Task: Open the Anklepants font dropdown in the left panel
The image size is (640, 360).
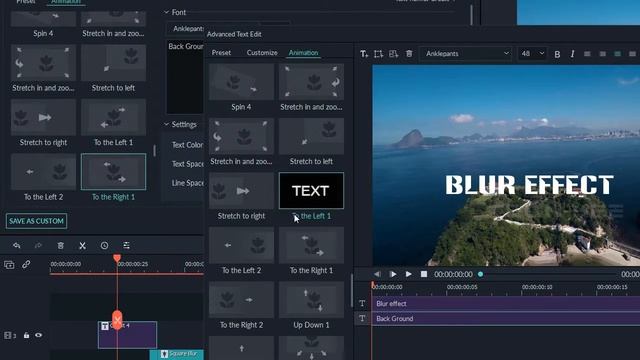Action: (x=185, y=29)
